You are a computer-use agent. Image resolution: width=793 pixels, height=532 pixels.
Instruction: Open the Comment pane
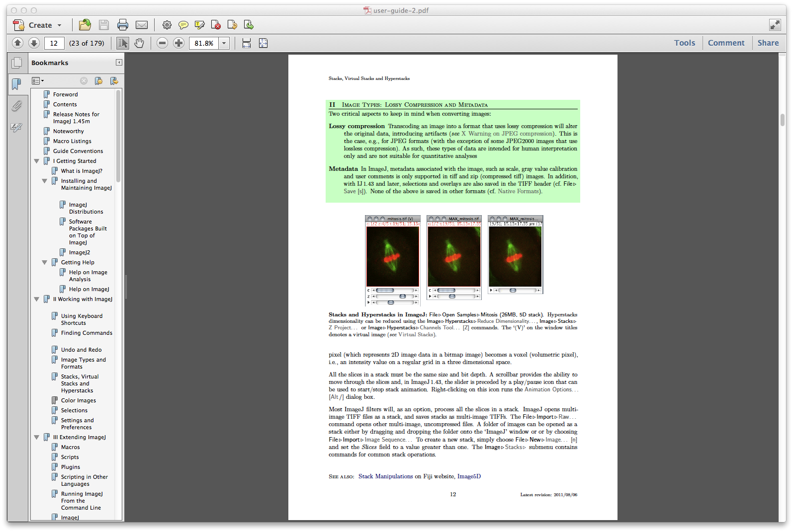726,43
